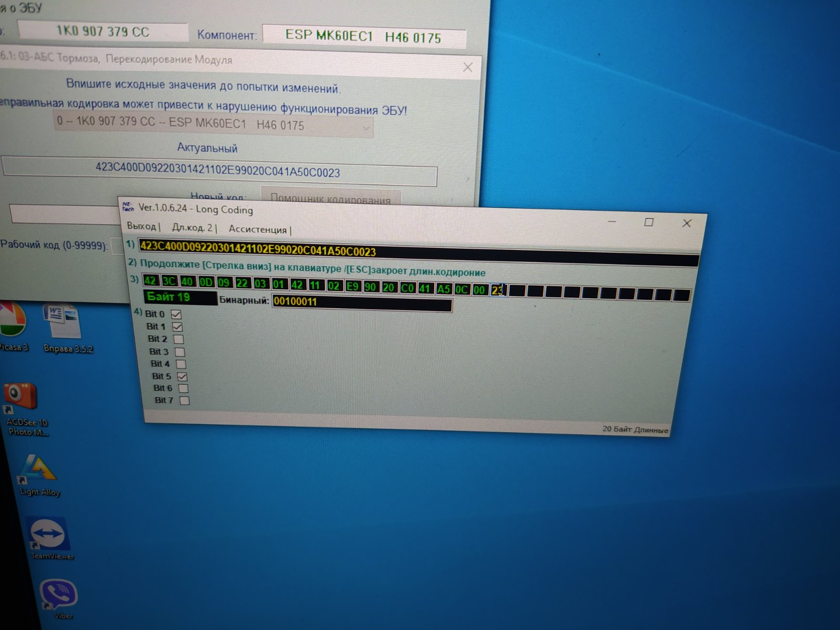Toggle the Bit 5 checkbox off
The height and width of the screenshot is (630, 840).
(182, 376)
